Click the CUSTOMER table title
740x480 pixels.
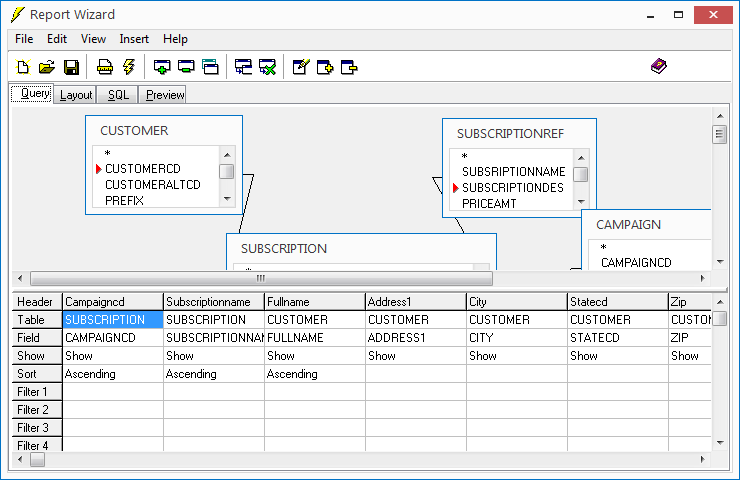pyautogui.click(x=134, y=130)
